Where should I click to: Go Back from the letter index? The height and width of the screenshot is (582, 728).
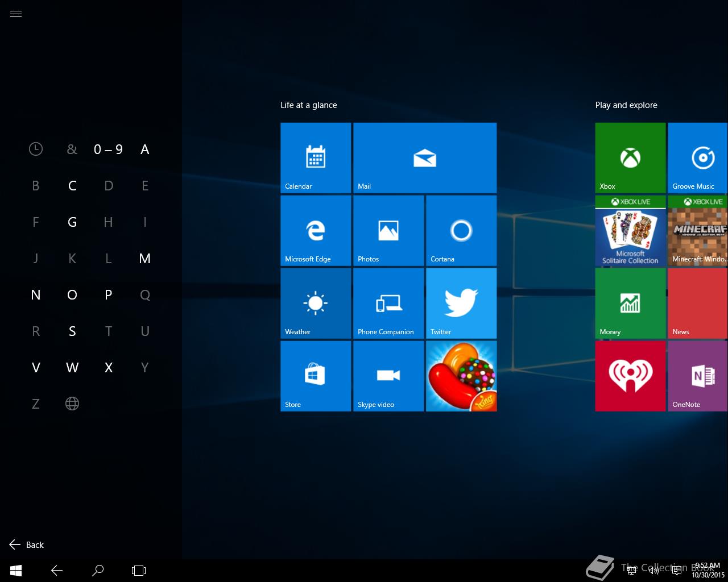27,544
